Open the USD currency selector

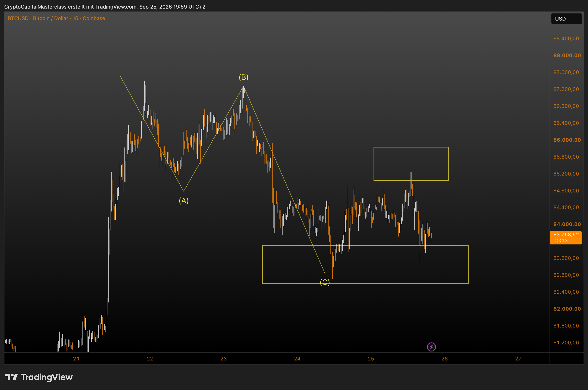[566, 19]
